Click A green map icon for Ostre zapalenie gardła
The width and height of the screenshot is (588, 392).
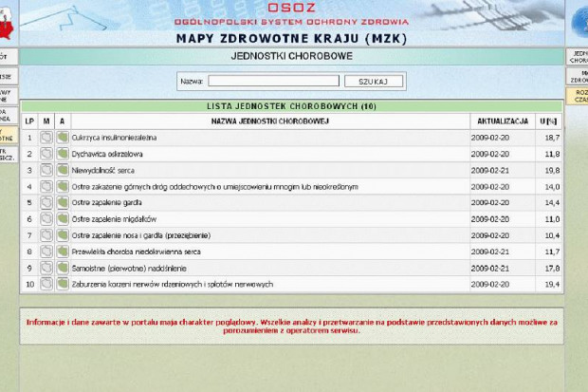[63, 203]
